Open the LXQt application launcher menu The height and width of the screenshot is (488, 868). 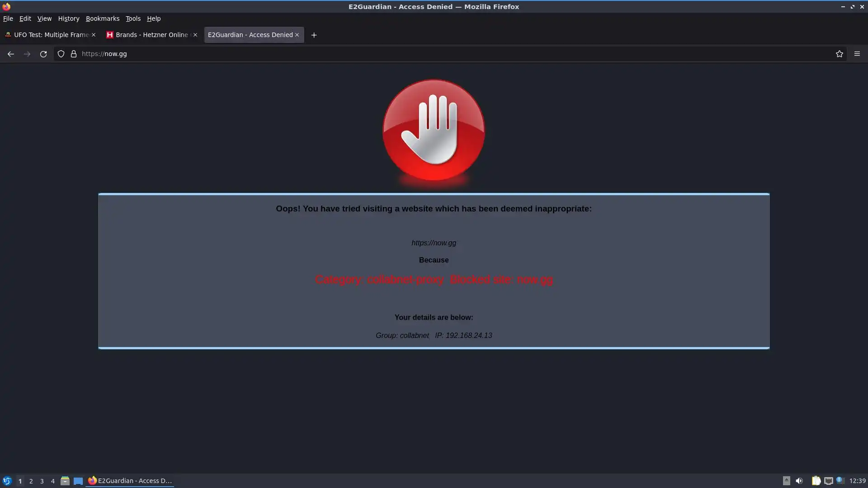(7, 481)
